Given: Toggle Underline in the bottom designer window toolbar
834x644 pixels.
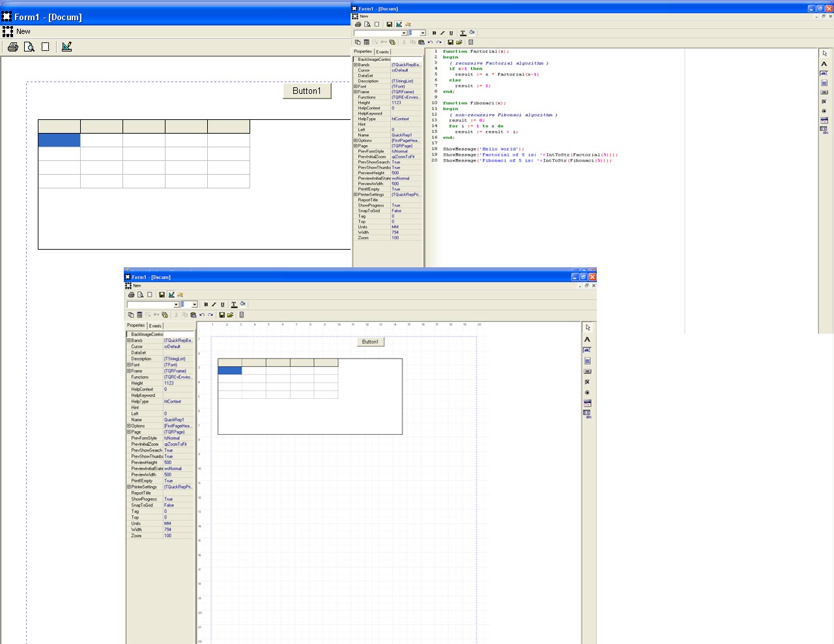Looking at the screenshot, I should tap(222, 304).
